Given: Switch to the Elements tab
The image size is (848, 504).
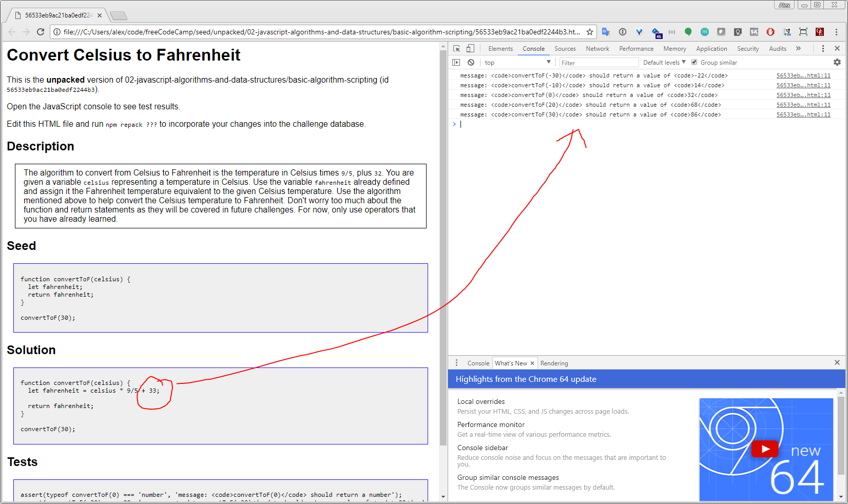Looking at the screenshot, I should (x=500, y=48).
